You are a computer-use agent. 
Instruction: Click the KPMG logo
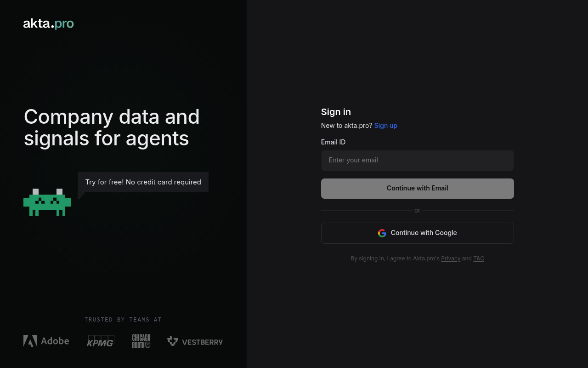tap(101, 341)
